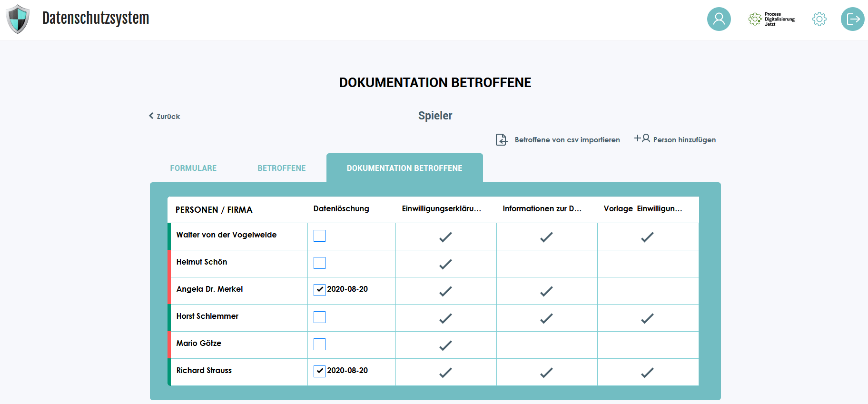The width and height of the screenshot is (868, 404).
Task: Click the shield logo icon
Action: click(18, 19)
